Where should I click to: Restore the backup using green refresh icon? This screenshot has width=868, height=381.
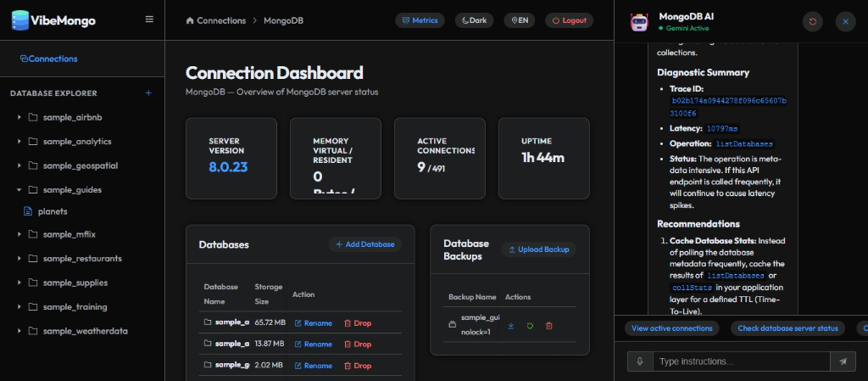530,326
